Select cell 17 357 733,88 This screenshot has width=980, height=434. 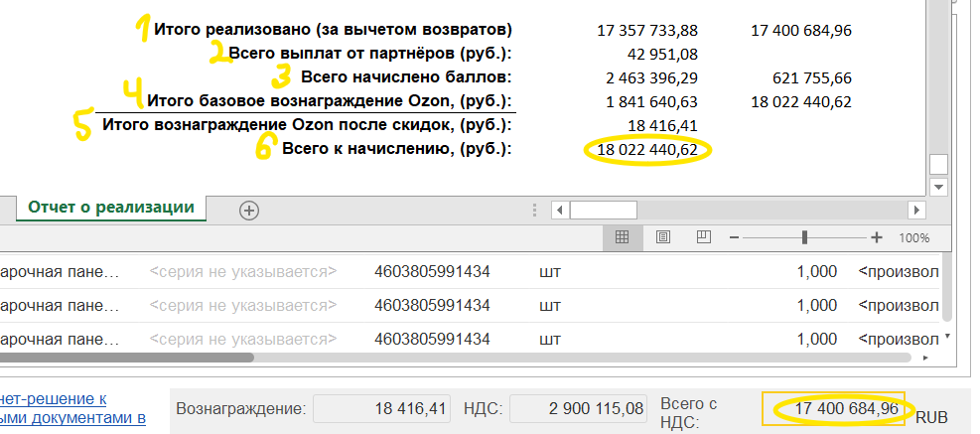[647, 30]
